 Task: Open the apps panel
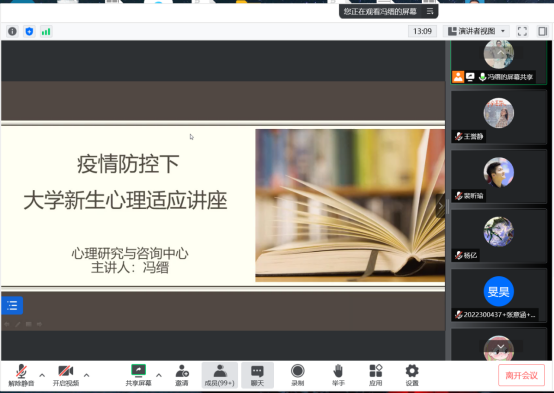(x=375, y=375)
